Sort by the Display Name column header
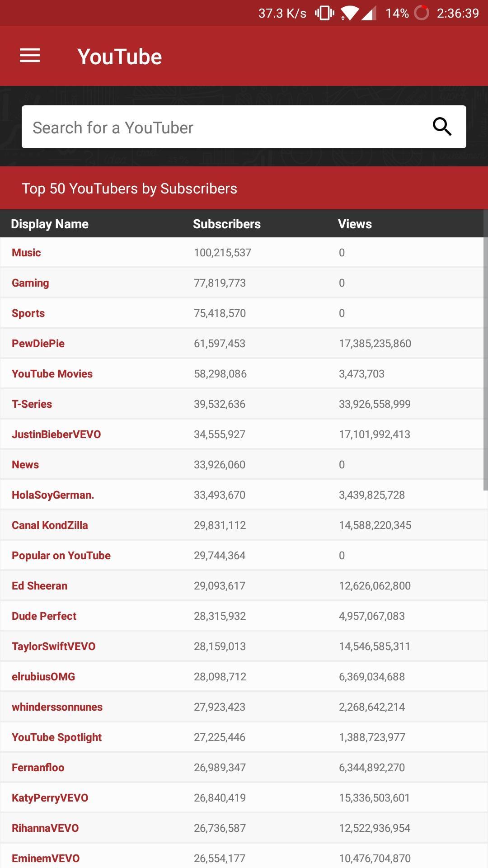488x868 pixels. point(50,224)
